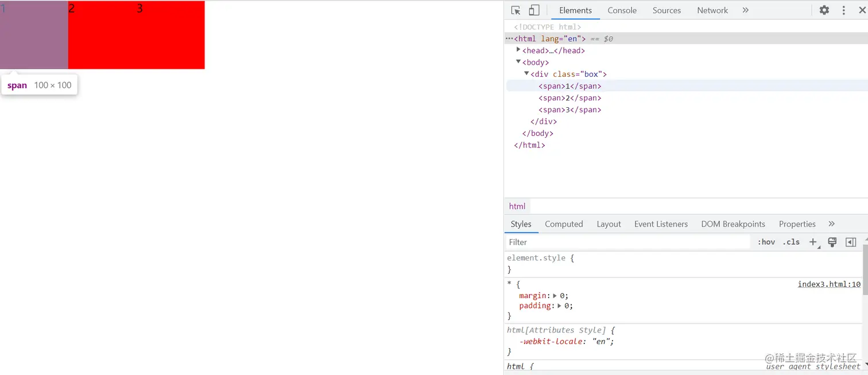
Task: Click the padding value 0
Action: (x=568, y=306)
